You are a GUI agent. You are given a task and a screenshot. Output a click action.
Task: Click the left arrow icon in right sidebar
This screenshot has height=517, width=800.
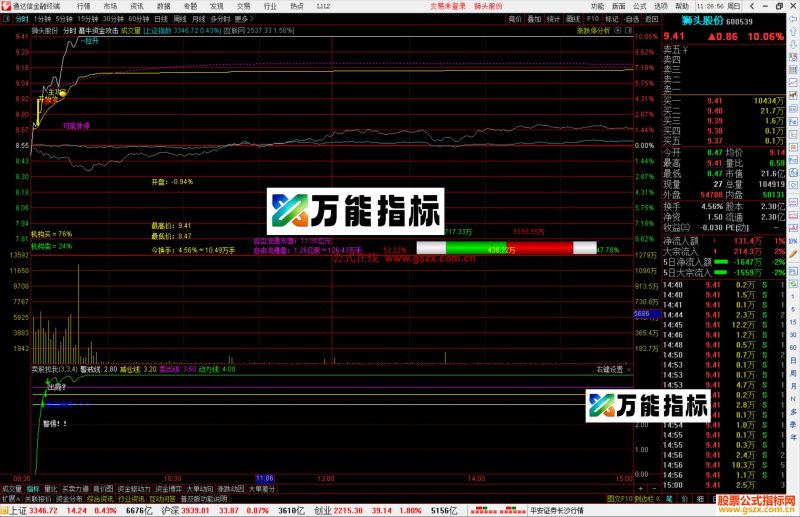tap(793, 19)
